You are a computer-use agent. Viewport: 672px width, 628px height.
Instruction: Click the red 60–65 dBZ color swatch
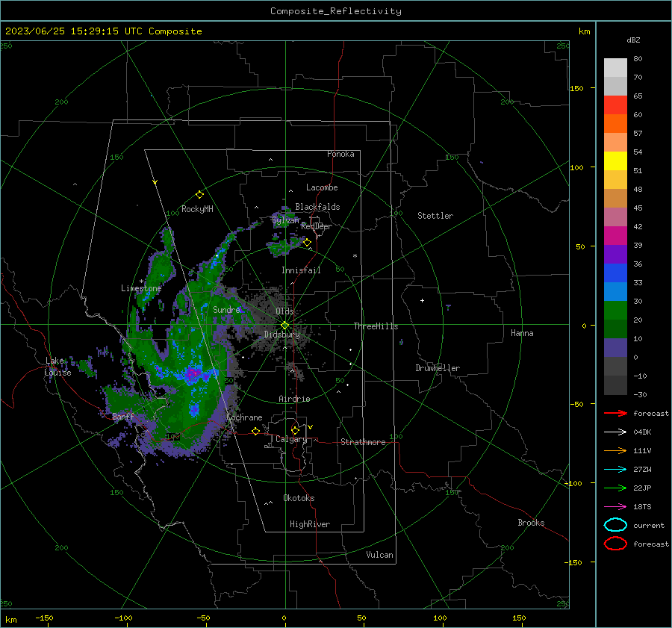(x=615, y=105)
